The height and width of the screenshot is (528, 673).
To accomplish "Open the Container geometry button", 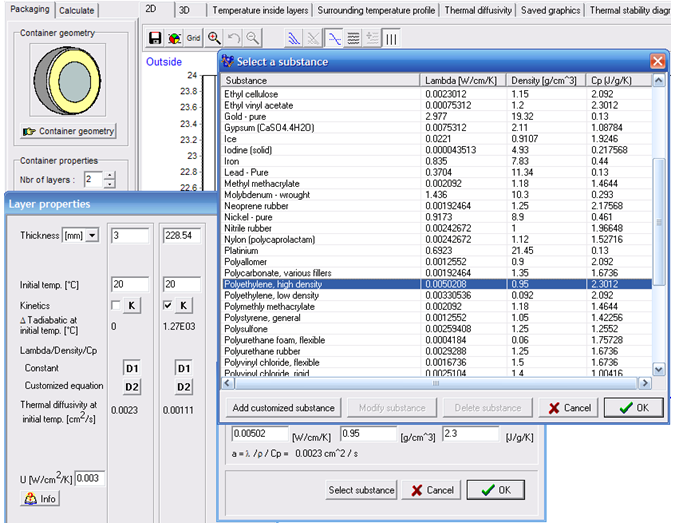I will 68,131.
